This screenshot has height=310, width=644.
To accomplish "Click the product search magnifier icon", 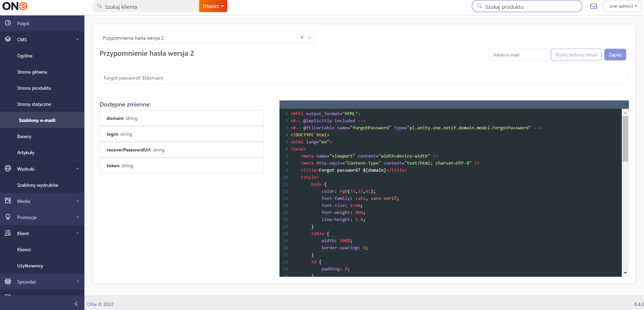I will [x=480, y=6].
